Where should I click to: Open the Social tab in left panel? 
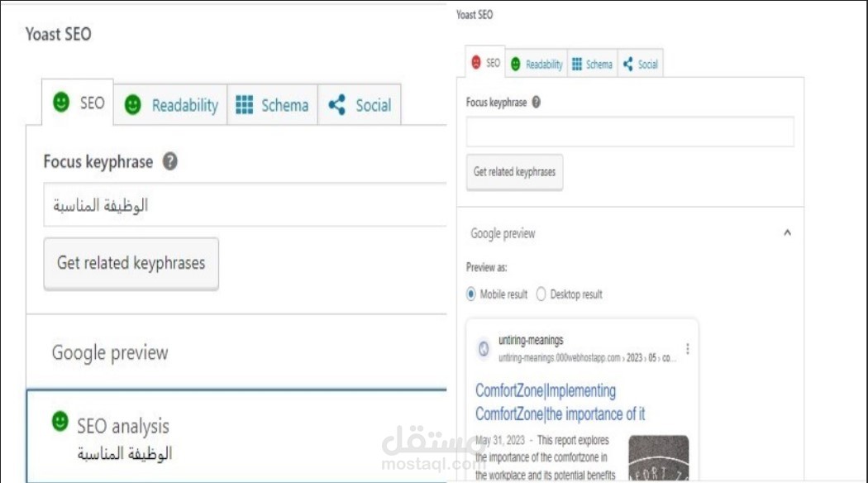tap(360, 105)
